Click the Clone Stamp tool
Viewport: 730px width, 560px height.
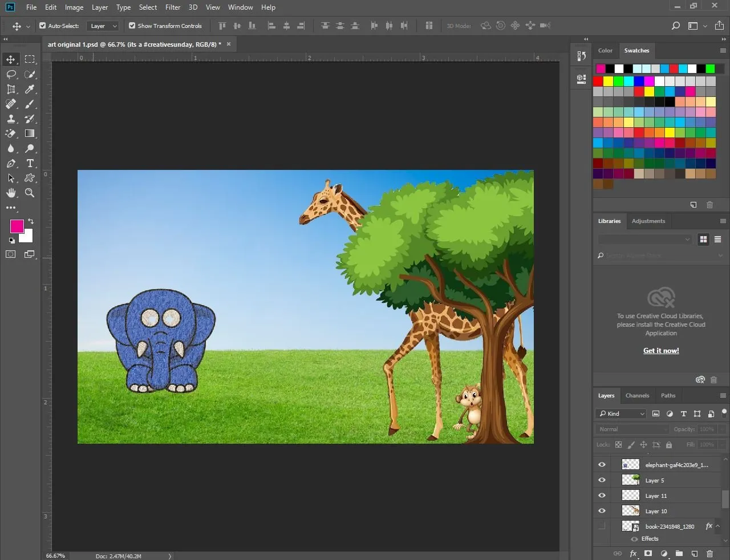click(11, 119)
